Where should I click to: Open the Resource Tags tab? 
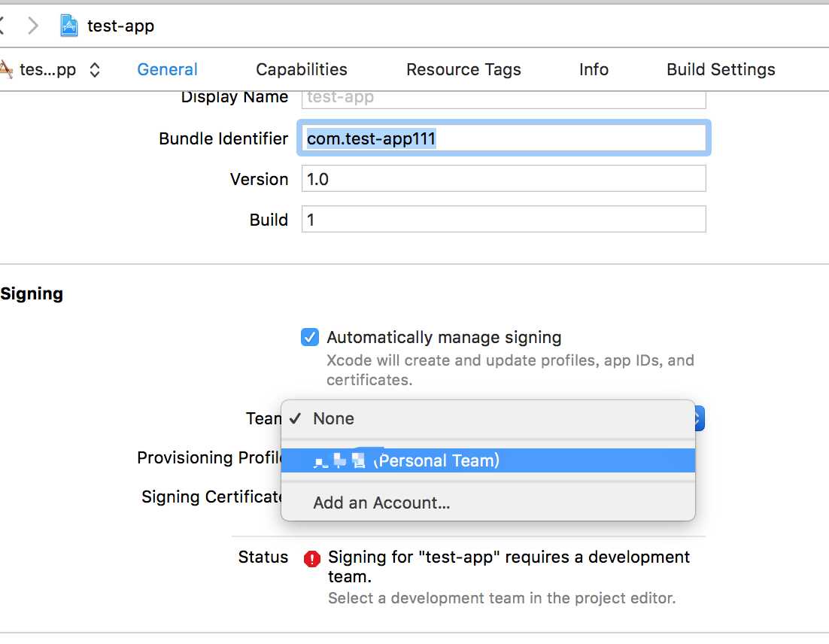463,69
